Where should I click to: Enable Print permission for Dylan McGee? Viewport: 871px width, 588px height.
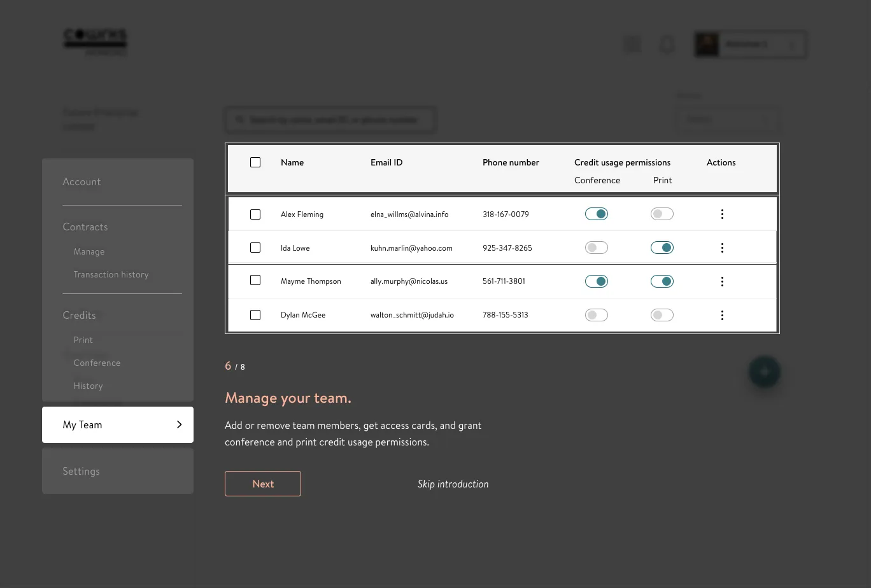click(x=662, y=315)
